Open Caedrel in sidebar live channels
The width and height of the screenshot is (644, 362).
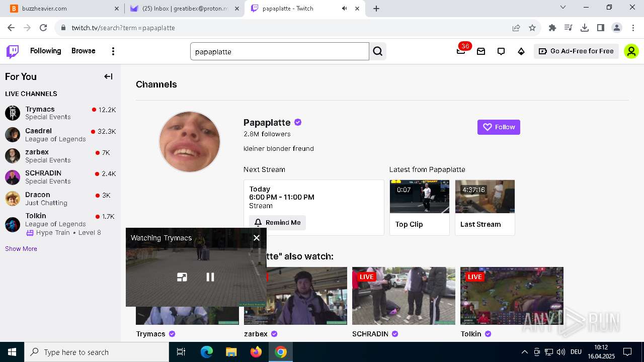click(60, 135)
